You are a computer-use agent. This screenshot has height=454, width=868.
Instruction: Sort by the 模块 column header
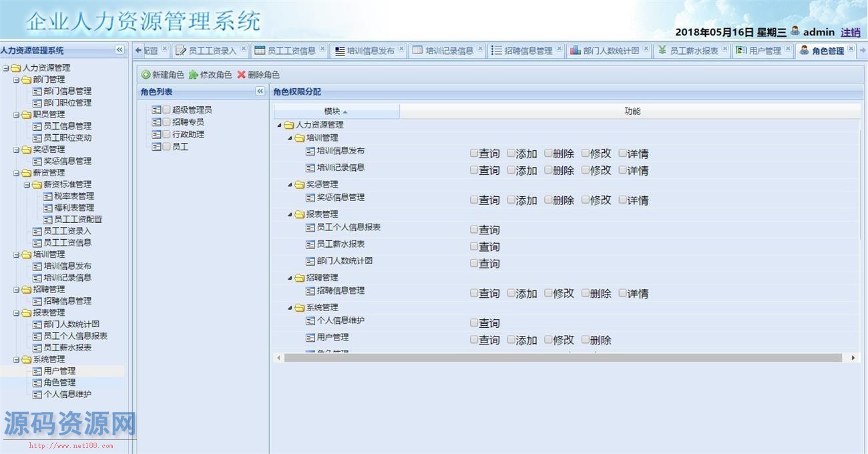click(335, 111)
